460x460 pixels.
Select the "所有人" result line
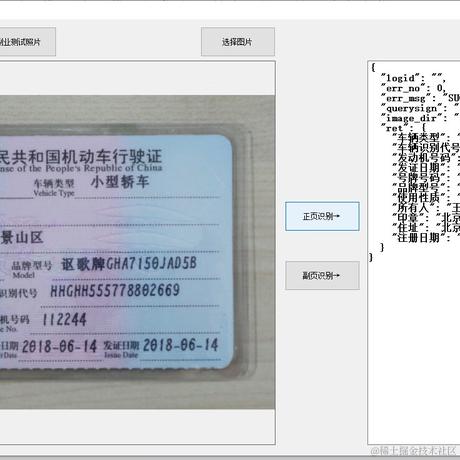pyautogui.click(x=426, y=208)
